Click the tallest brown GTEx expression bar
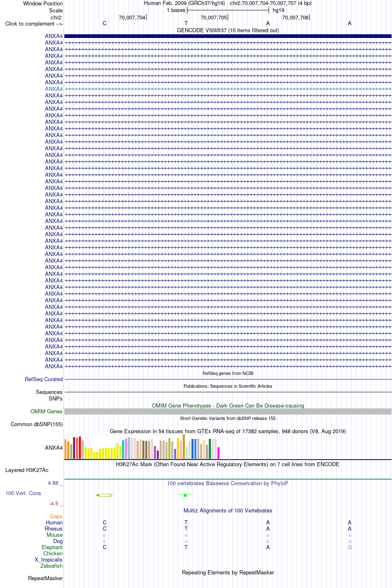Viewport: 392px width, 588px height. 184,447
